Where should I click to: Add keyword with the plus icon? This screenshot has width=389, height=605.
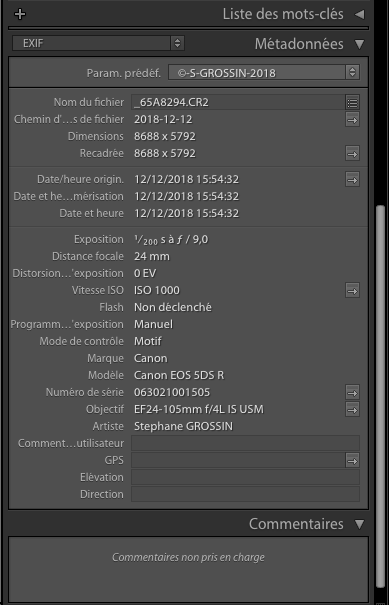tap(20, 14)
